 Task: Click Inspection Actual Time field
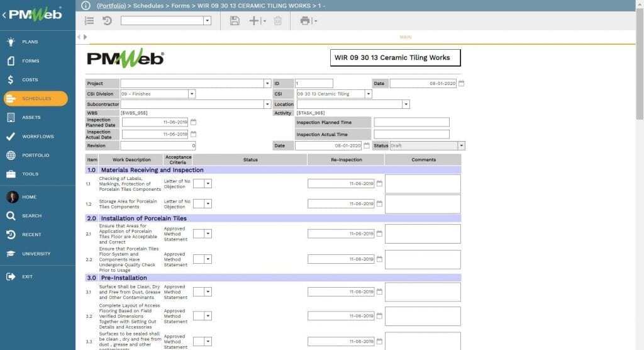click(411, 135)
